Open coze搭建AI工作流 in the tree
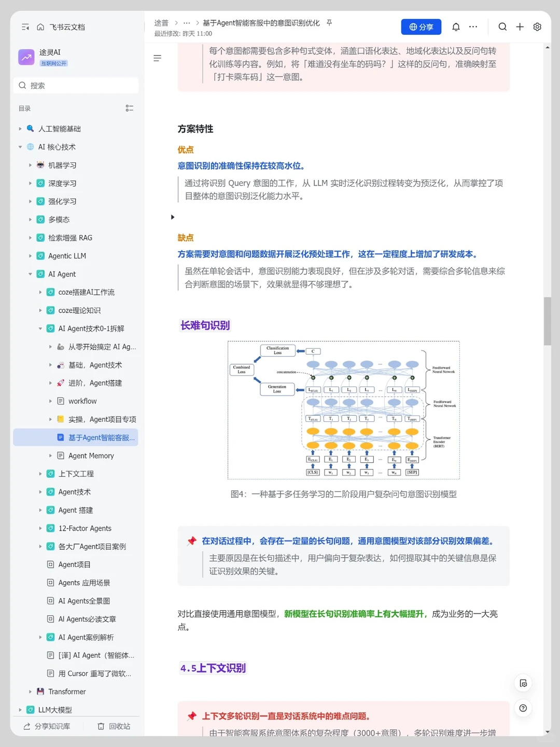Image resolution: width=560 pixels, height=747 pixels. click(86, 292)
